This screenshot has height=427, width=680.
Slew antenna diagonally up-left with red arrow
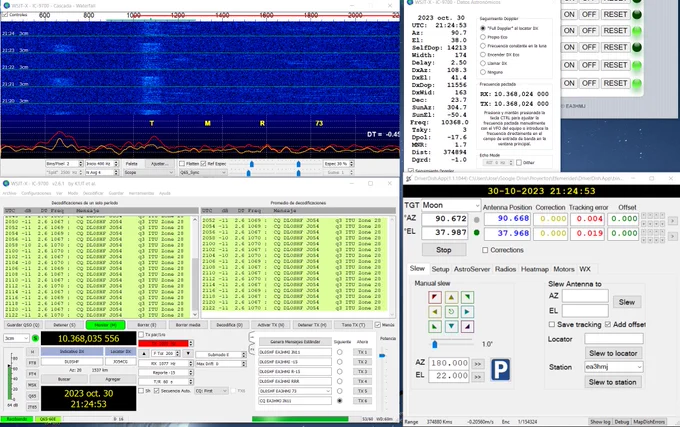coord(435,297)
